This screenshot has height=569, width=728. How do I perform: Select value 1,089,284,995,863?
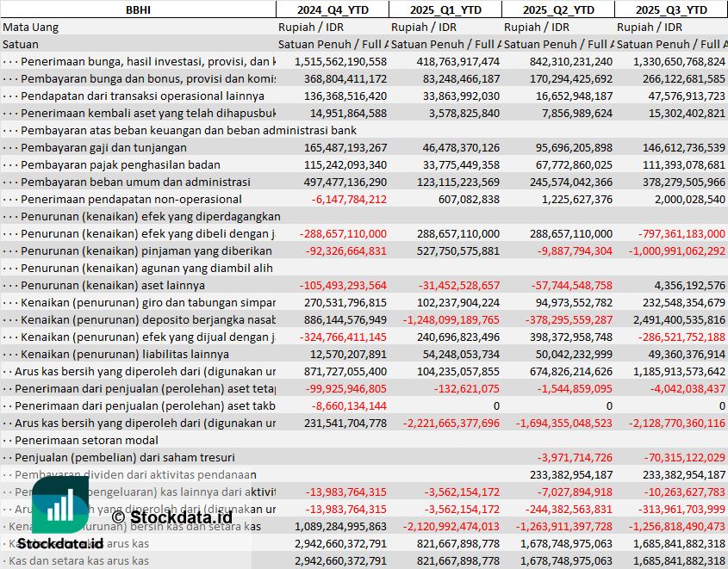pos(340,526)
